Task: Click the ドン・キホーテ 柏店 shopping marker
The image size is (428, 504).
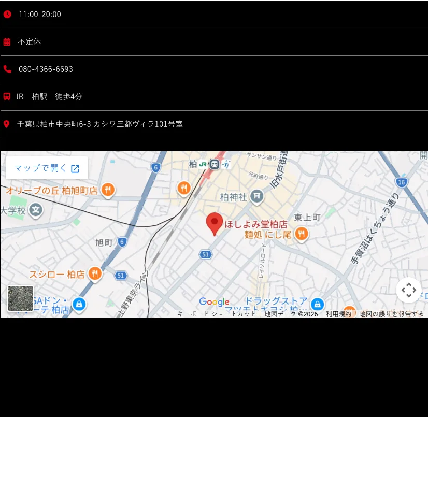Action: (x=79, y=304)
